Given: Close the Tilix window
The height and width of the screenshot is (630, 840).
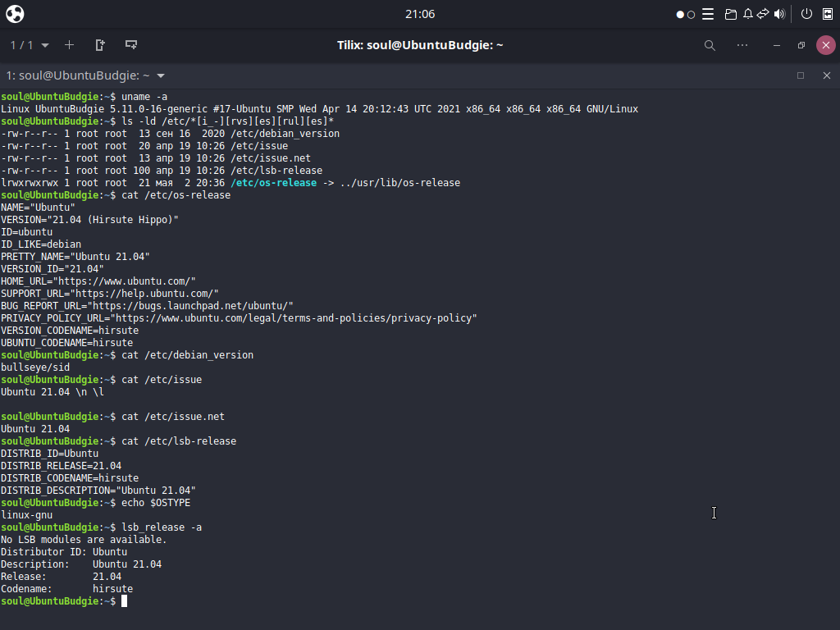Looking at the screenshot, I should [x=826, y=45].
